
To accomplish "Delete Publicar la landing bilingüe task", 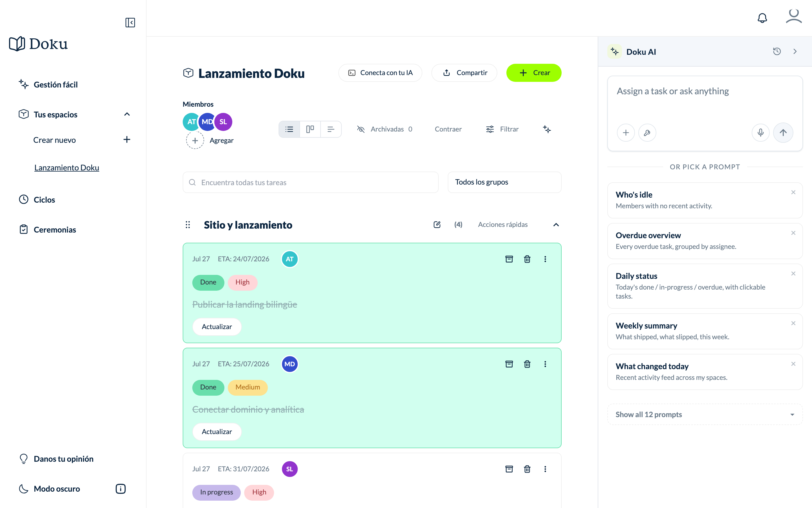I will pos(527,259).
